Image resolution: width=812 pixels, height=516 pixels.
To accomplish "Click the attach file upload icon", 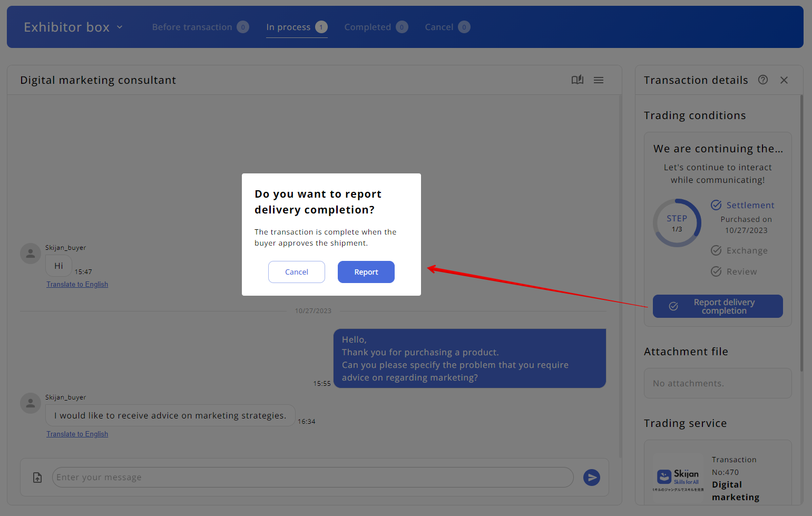I will click(x=37, y=478).
